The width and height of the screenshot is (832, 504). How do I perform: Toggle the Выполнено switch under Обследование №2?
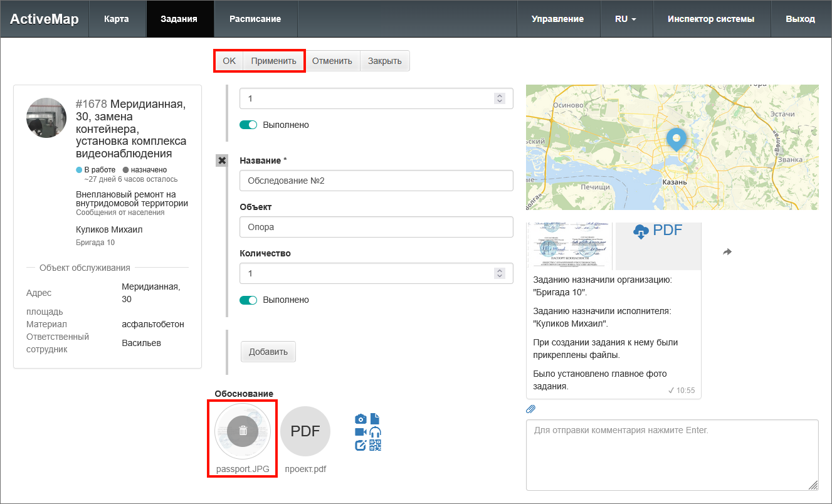[248, 300]
